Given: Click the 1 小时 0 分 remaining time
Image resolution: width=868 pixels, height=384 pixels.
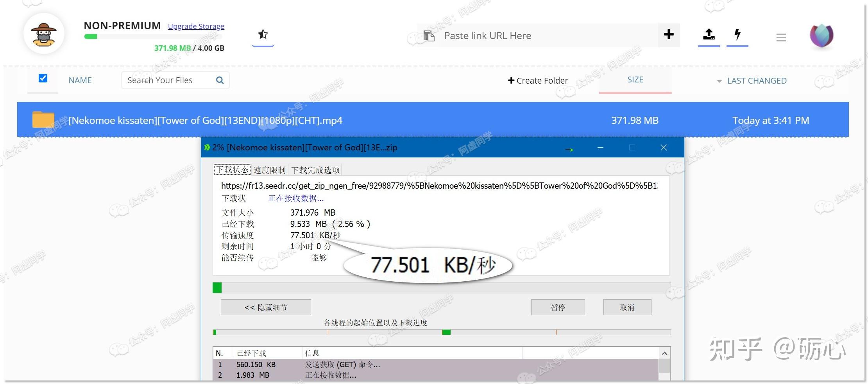Looking at the screenshot, I should (x=311, y=246).
